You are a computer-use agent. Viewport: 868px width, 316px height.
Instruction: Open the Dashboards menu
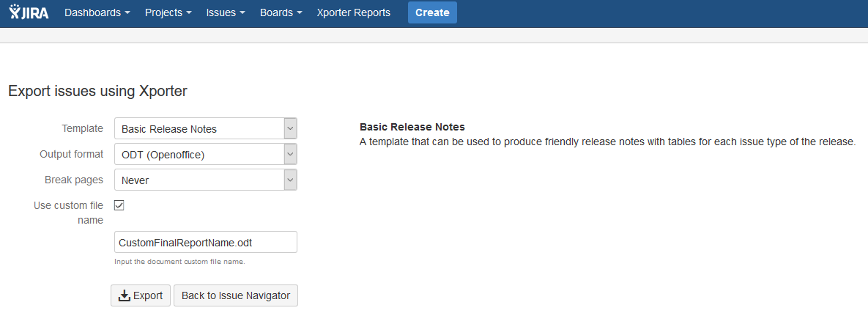(x=97, y=12)
